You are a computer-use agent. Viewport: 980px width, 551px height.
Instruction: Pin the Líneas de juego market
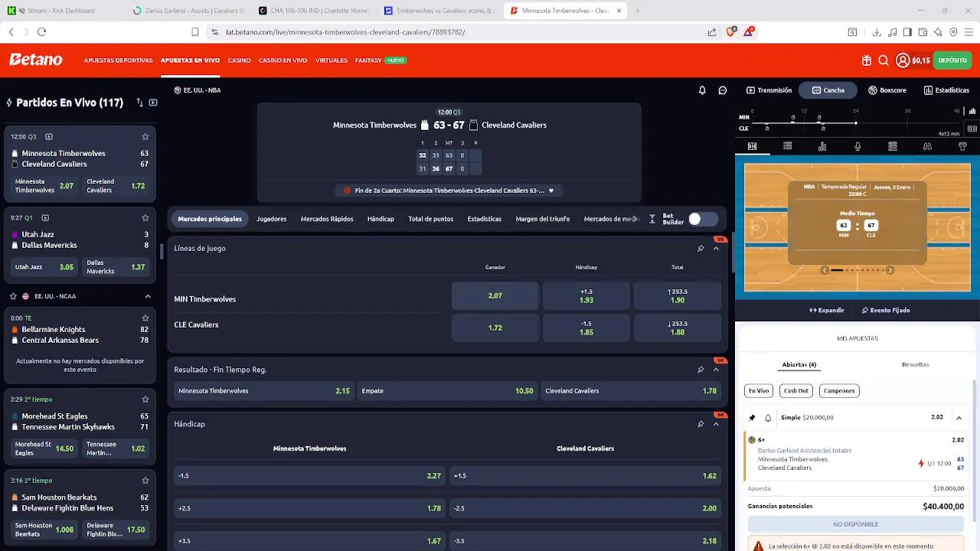point(701,248)
